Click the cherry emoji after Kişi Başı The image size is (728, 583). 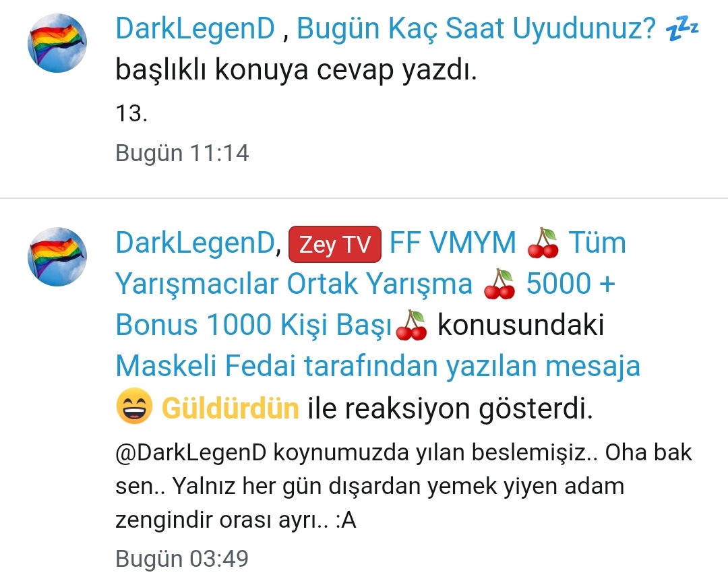411,326
